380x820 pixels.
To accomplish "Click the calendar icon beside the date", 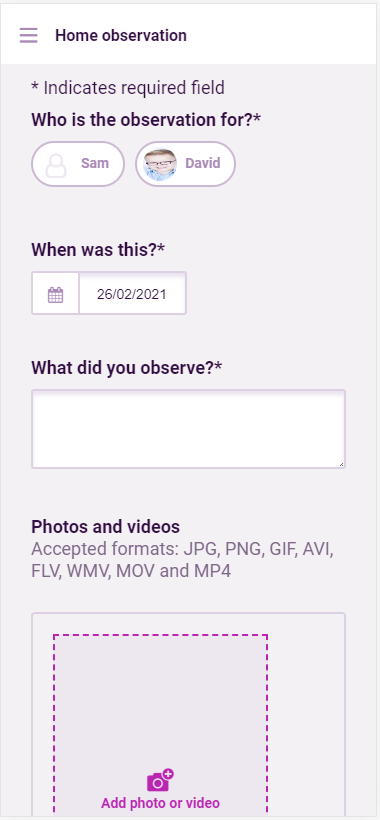I will pos(55,294).
